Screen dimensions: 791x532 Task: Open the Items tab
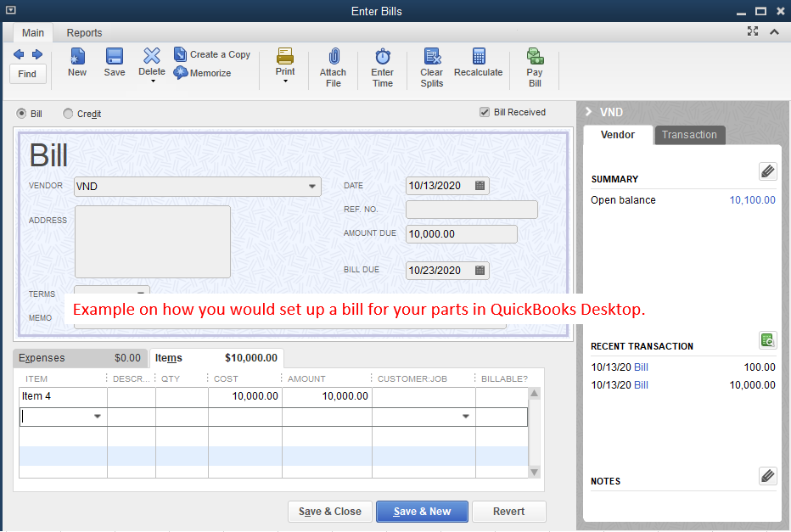click(216, 358)
